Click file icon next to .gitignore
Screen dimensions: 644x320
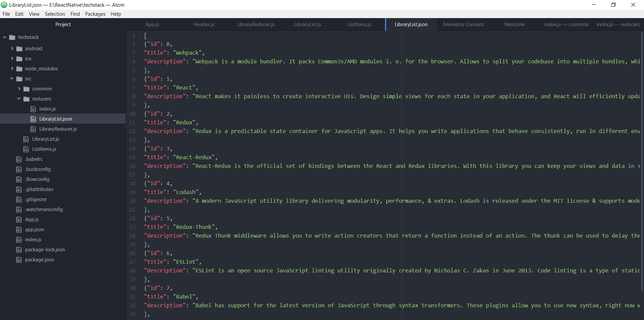[19, 199]
